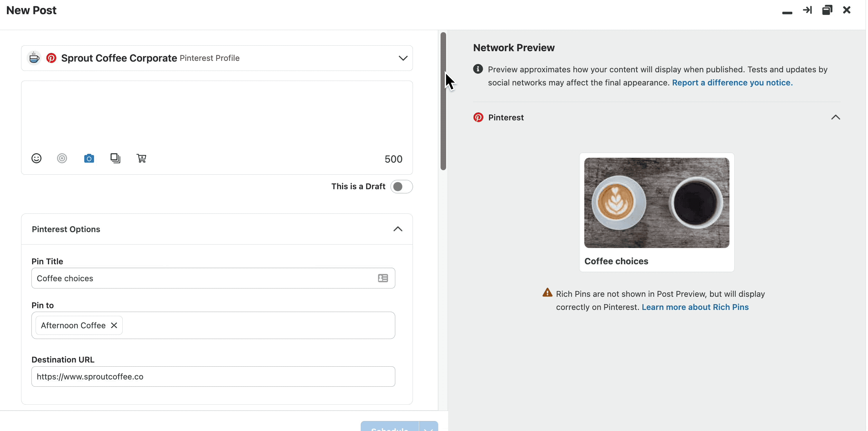Click the Coffee choices preview title

click(616, 262)
